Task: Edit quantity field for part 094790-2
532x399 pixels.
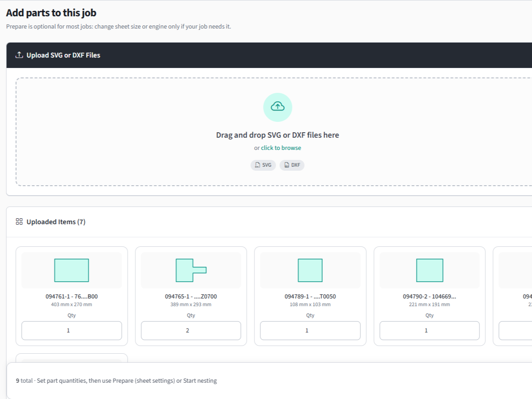Action: coord(429,331)
